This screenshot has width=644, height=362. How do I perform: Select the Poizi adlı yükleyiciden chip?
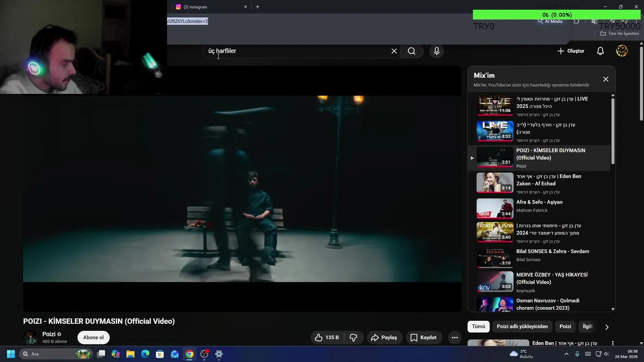522,326
